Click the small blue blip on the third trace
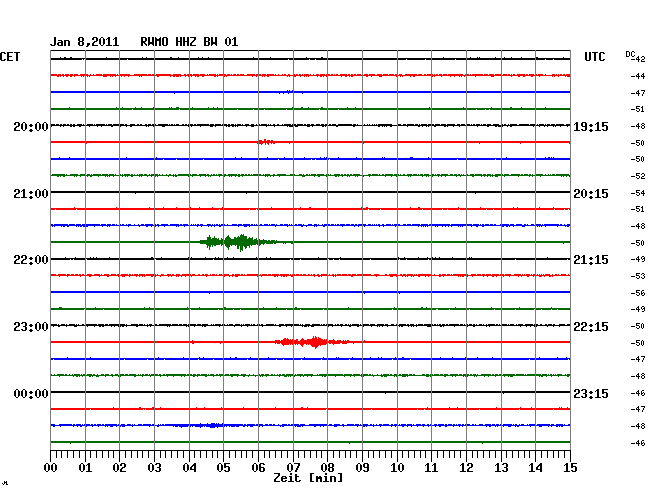The width and height of the screenshot is (650, 494). point(288,92)
